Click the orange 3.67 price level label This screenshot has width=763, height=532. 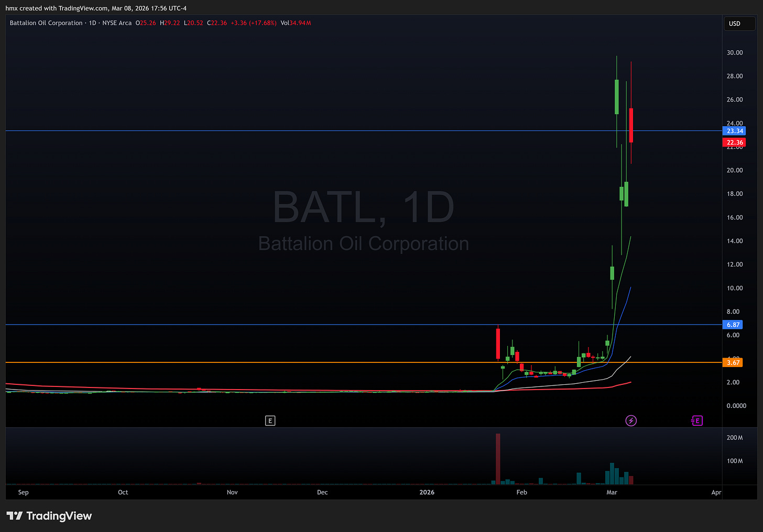(733, 362)
